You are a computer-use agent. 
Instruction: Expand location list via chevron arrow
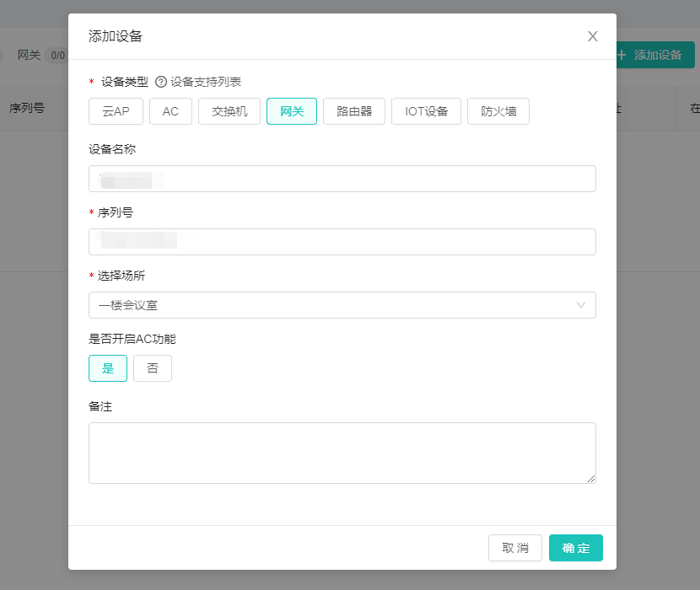(581, 305)
